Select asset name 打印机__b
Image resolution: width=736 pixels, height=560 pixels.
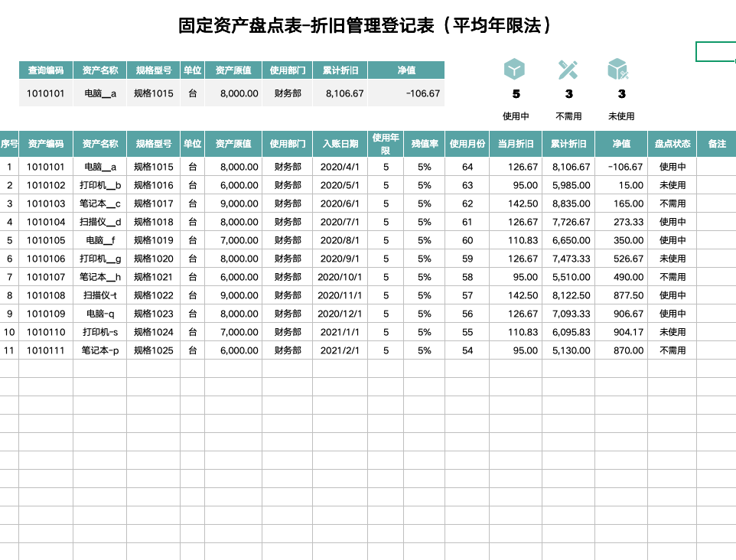pyautogui.click(x=99, y=185)
